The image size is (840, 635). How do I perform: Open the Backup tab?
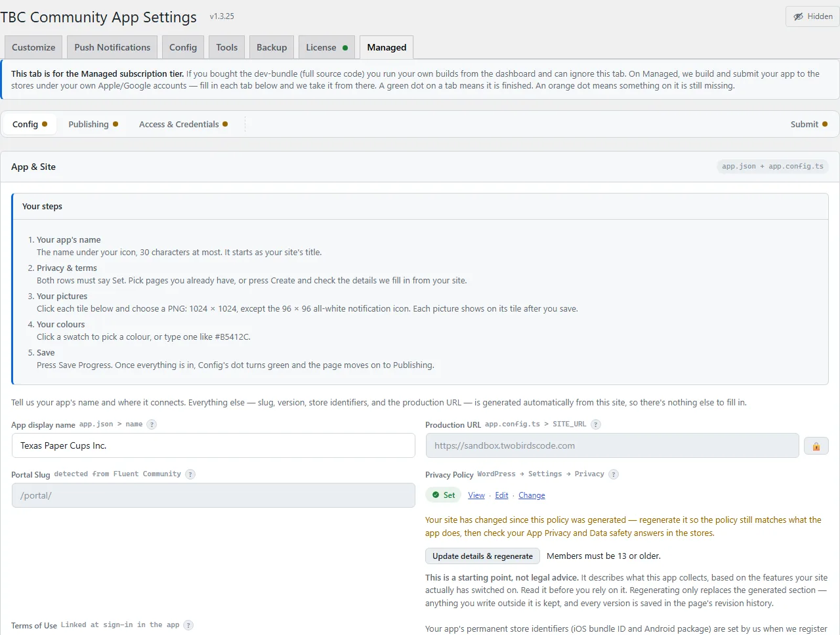point(272,47)
